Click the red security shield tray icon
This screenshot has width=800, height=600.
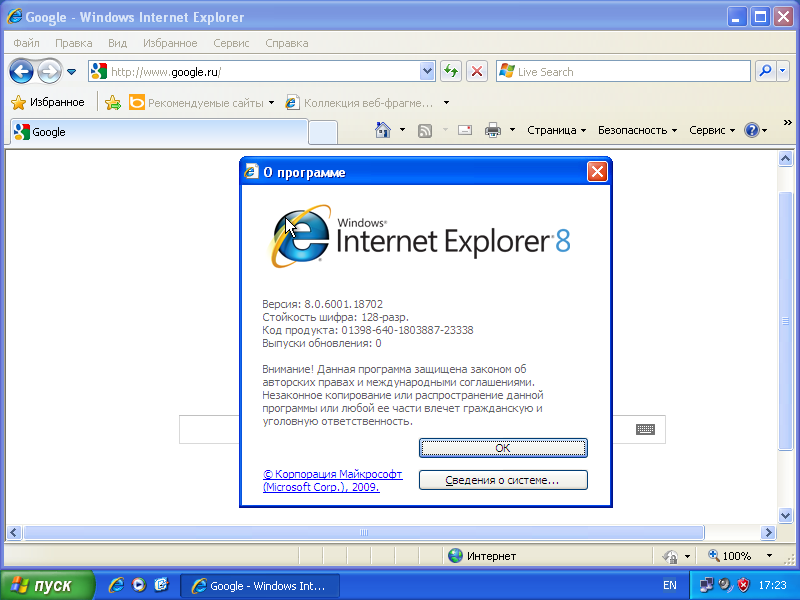744,585
